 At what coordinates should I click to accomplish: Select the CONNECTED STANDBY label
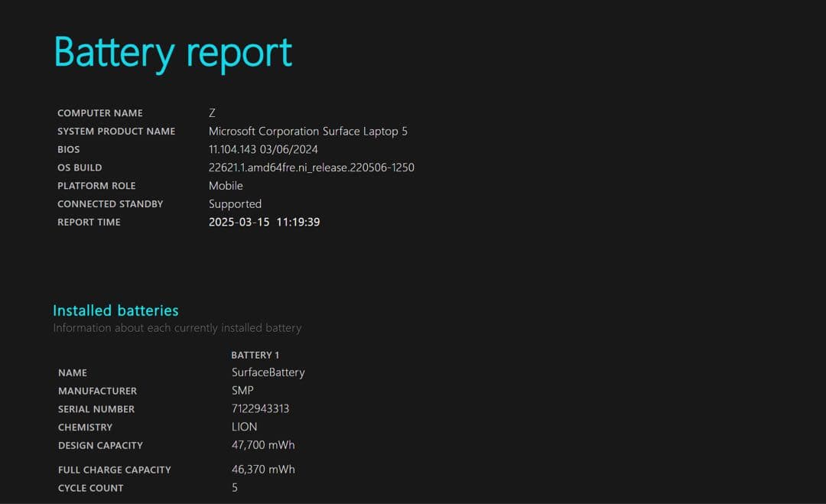[109, 203]
